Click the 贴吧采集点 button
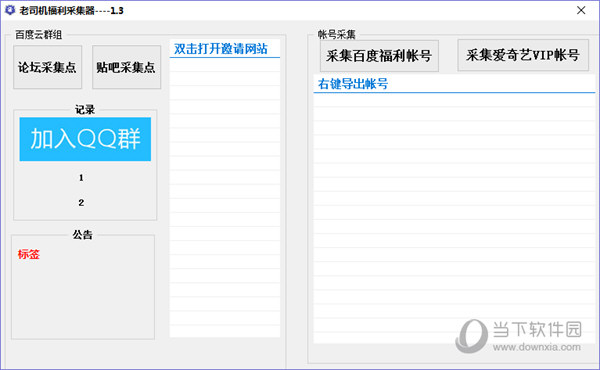Viewport: 600px width, 370px height. click(126, 67)
